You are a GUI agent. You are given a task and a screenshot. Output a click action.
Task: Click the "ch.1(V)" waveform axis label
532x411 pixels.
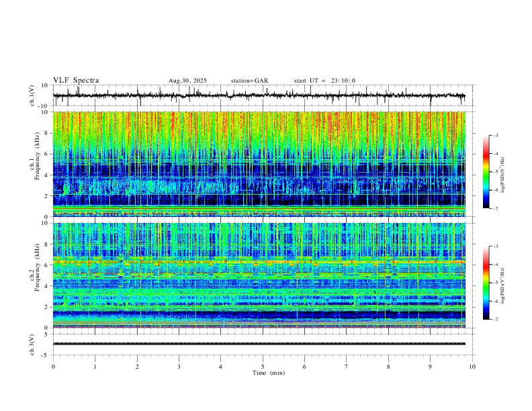tap(32, 95)
